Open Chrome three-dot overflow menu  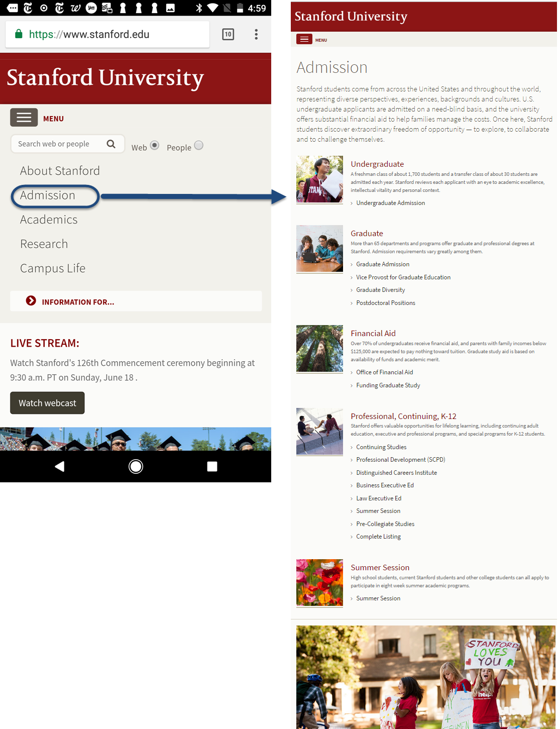point(256,34)
